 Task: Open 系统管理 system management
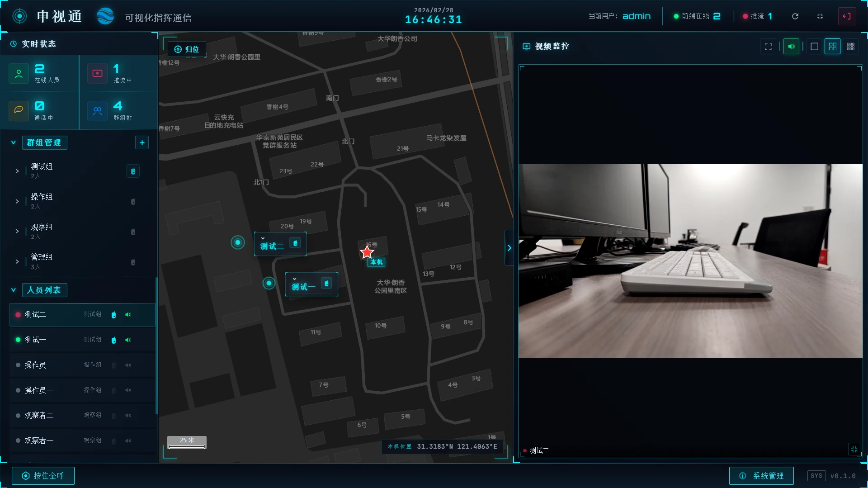[x=761, y=476]
